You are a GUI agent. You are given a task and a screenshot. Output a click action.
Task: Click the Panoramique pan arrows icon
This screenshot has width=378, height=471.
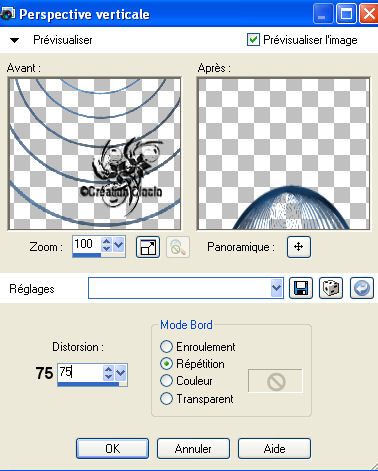(x=299, y=247)
